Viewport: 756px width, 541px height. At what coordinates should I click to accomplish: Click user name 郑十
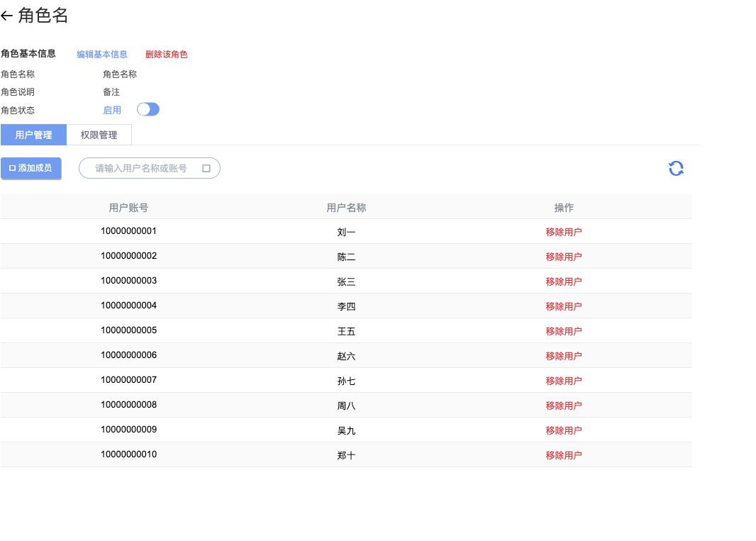[x=346, y=456]
